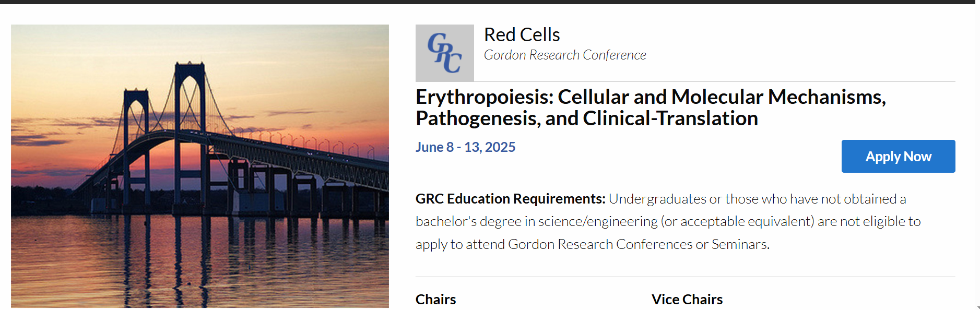The width and height of the screenshot is (980, 310).
Task: Select the Gordon Research Conference subtitle
Action: (565, 55)
